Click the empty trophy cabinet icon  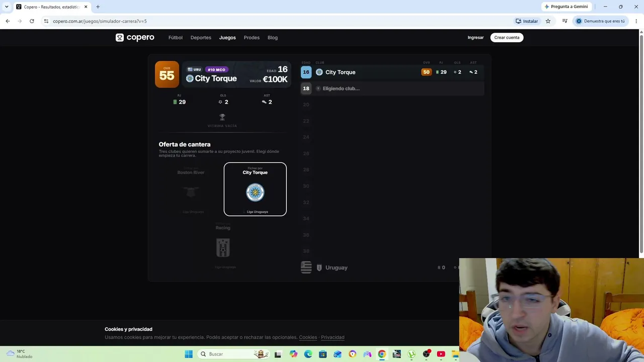pyautogui.click(x=222, y=117)
